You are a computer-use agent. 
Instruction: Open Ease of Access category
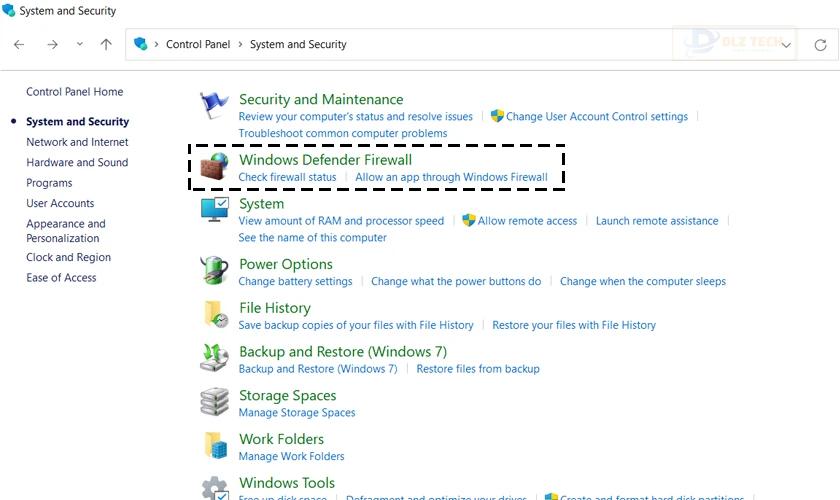click(x=61, y=278)
